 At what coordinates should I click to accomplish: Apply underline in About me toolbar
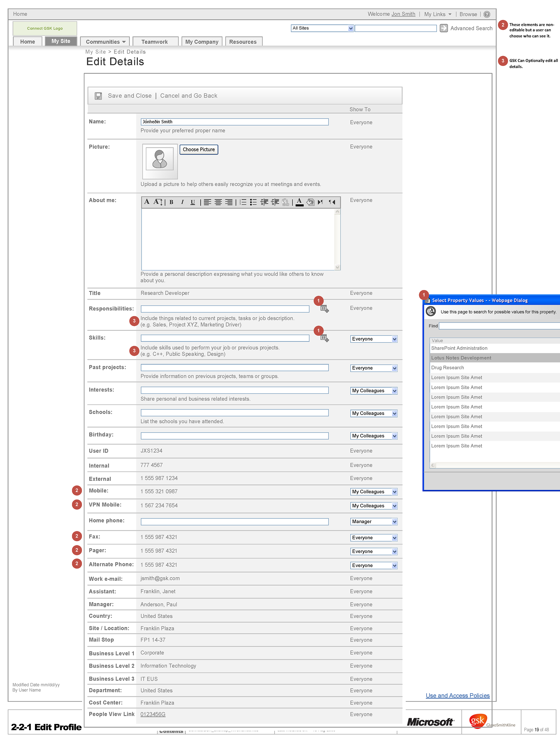click(x=192, y=202)
